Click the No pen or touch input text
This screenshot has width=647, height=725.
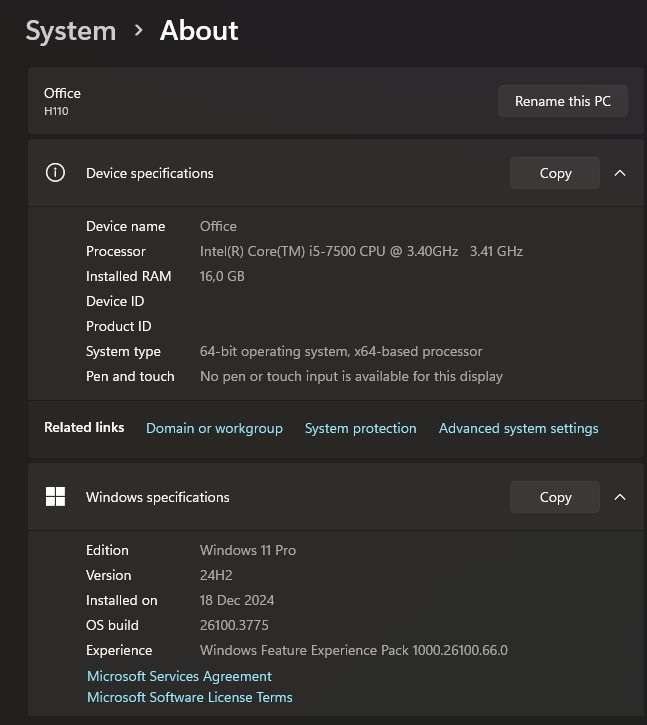351,376
